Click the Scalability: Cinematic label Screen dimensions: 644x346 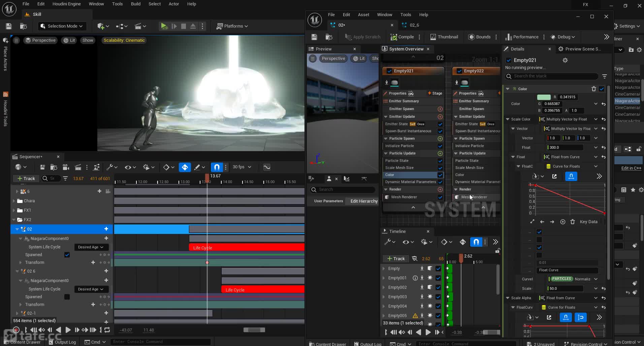124,40
